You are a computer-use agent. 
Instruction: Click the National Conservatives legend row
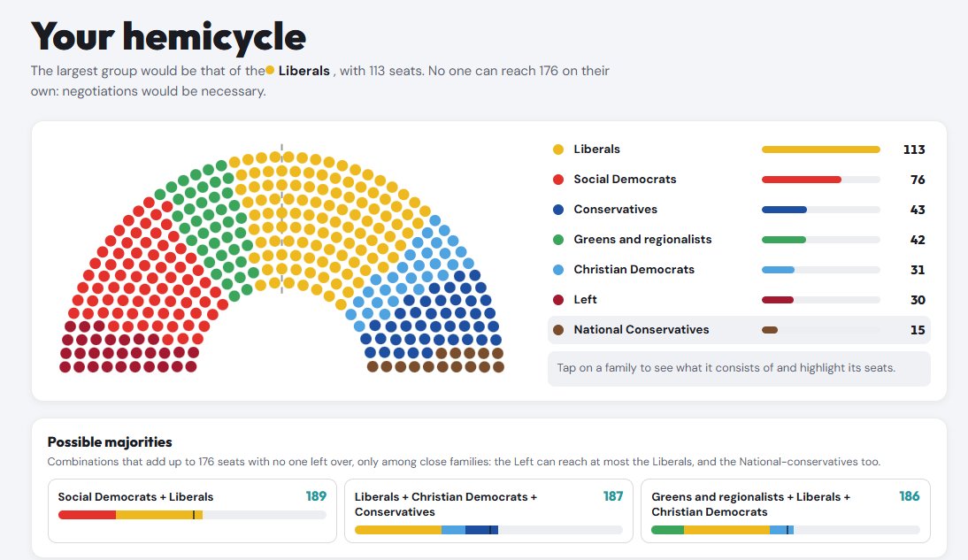739,330
